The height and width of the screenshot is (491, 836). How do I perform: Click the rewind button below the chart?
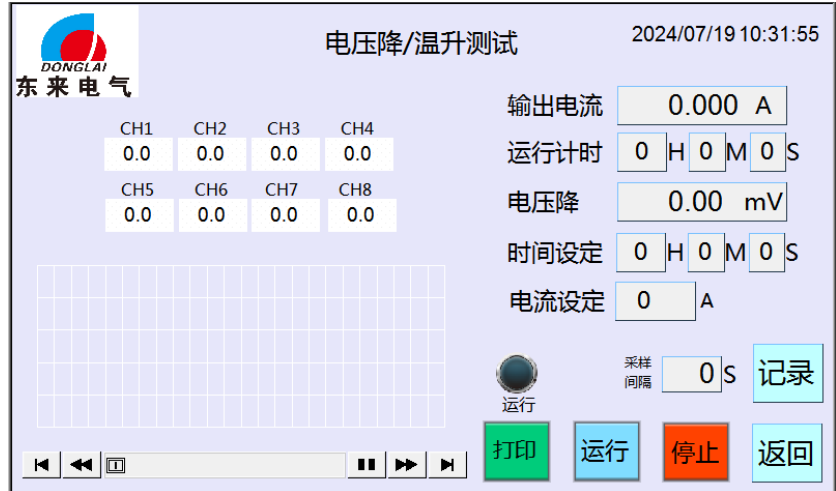(x=80, y=464)
